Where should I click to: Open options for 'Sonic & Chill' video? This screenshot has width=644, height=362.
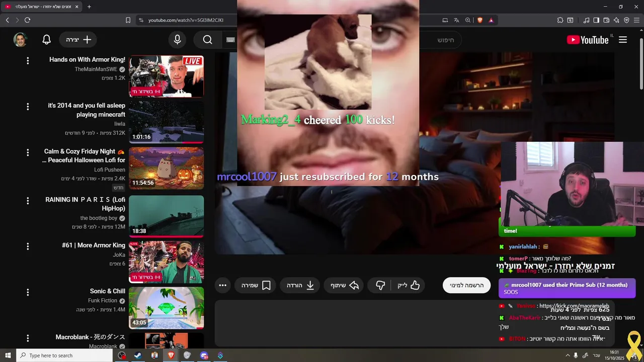[28, 292]
